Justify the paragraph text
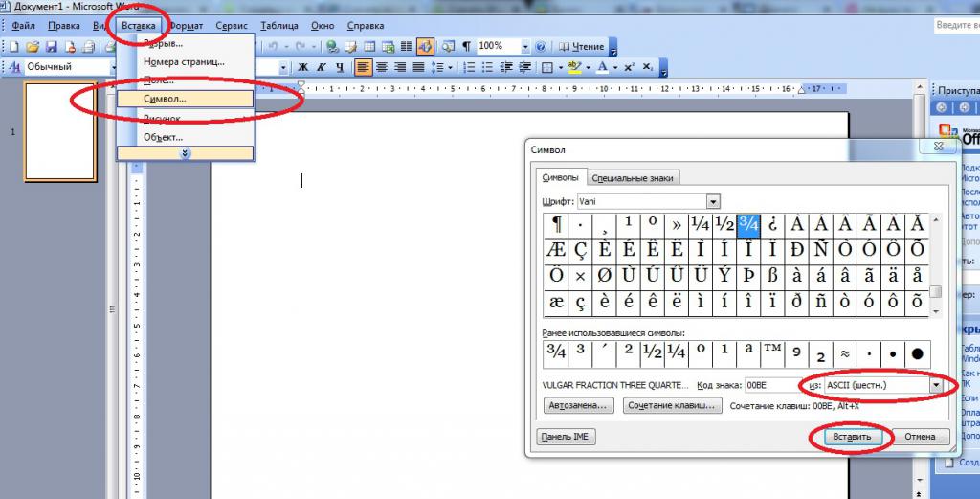The height and width of the screenshot is (499, 980). 418,67
